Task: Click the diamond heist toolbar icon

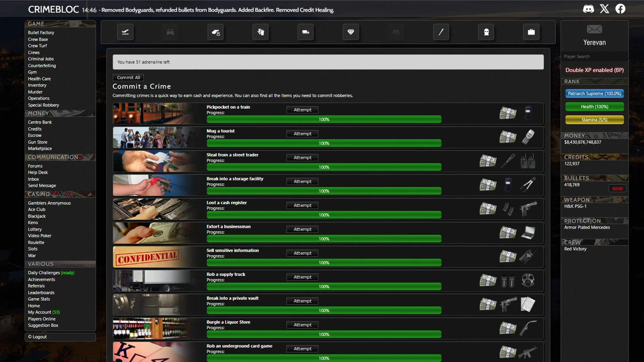Action: (x=351, y=32)
